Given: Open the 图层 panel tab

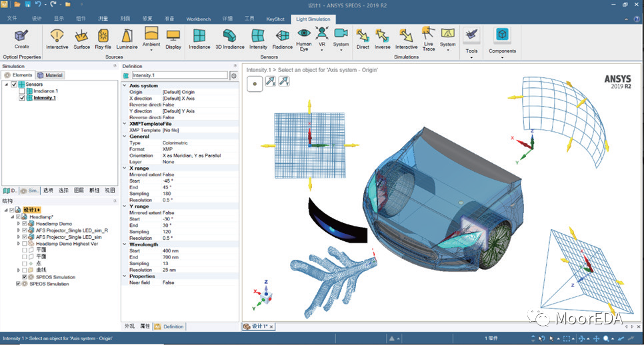Looking at the screenshot, I should point(79,190).
